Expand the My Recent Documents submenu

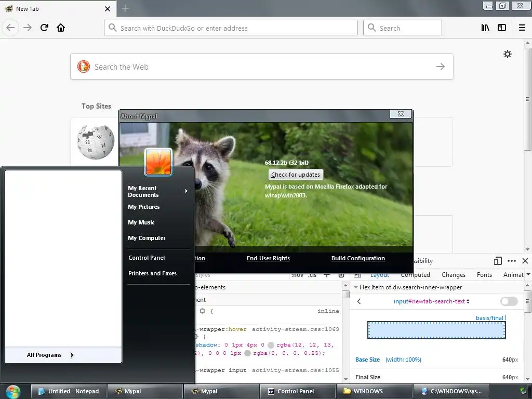(x=158, y=191)
